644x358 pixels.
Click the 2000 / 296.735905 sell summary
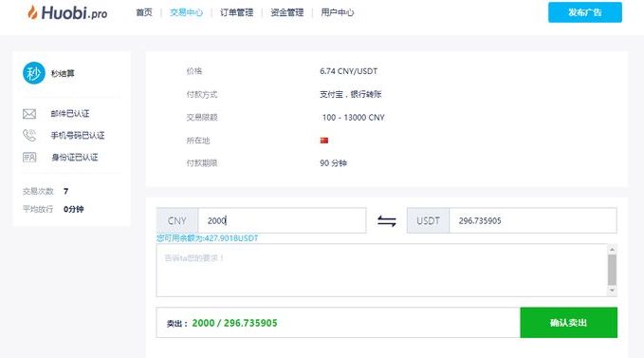pyautogui.click(x=234, y=323)
